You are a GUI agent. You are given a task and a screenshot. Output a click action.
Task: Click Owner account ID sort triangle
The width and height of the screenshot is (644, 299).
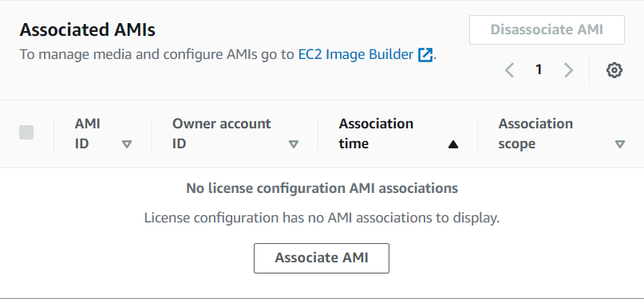[293, 144]
